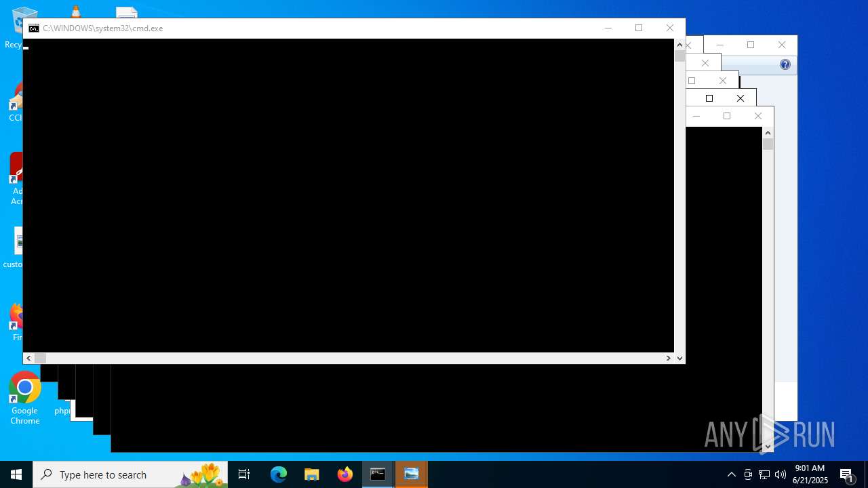The width and height of the screenshot is (868, 488).
Task: Open Task View from the taskbar
Action: pos(244,474)
